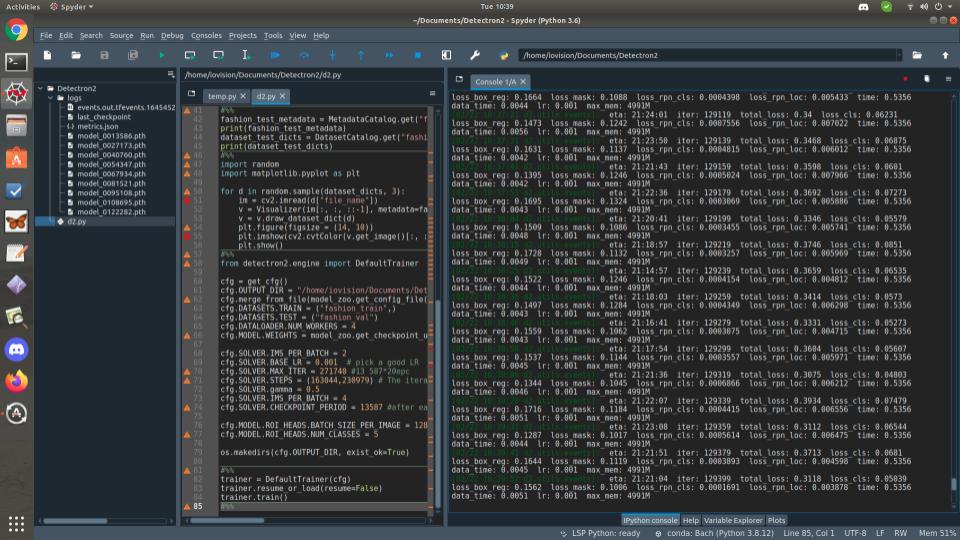Viewport: 960px width, 540px height.
Task: Run the file with the green play icon
Action: (x=162, y=55)
